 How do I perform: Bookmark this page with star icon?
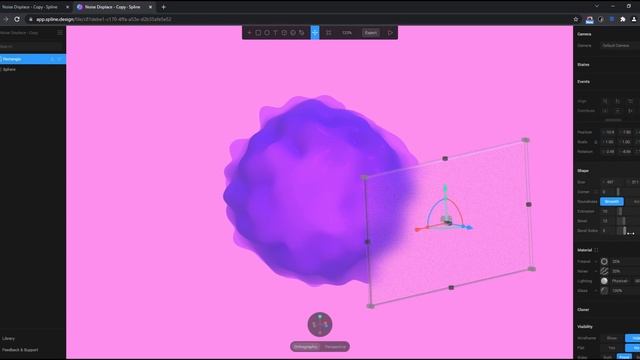click(576, 19)
